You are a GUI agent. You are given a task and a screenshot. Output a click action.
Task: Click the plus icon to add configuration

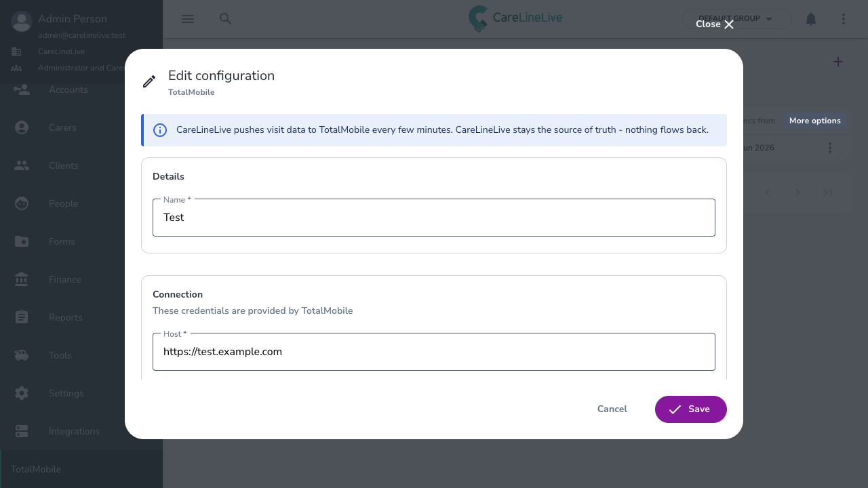838,62
